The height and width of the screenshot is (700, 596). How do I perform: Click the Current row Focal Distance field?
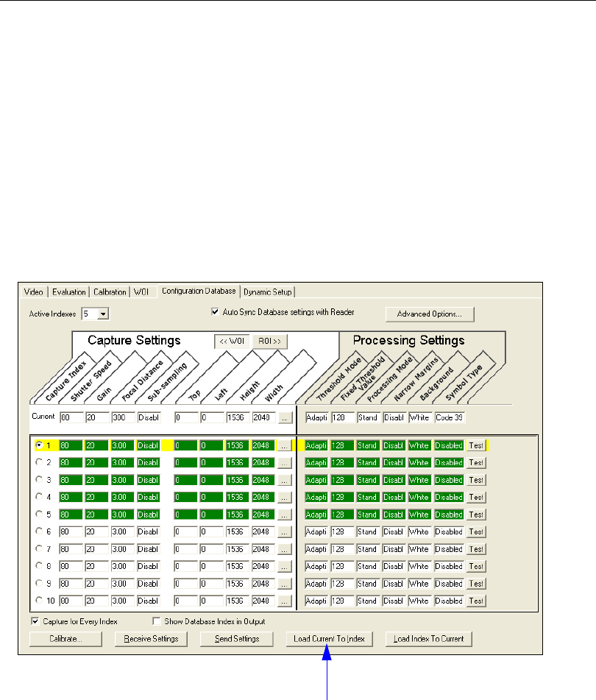[123, 418]
